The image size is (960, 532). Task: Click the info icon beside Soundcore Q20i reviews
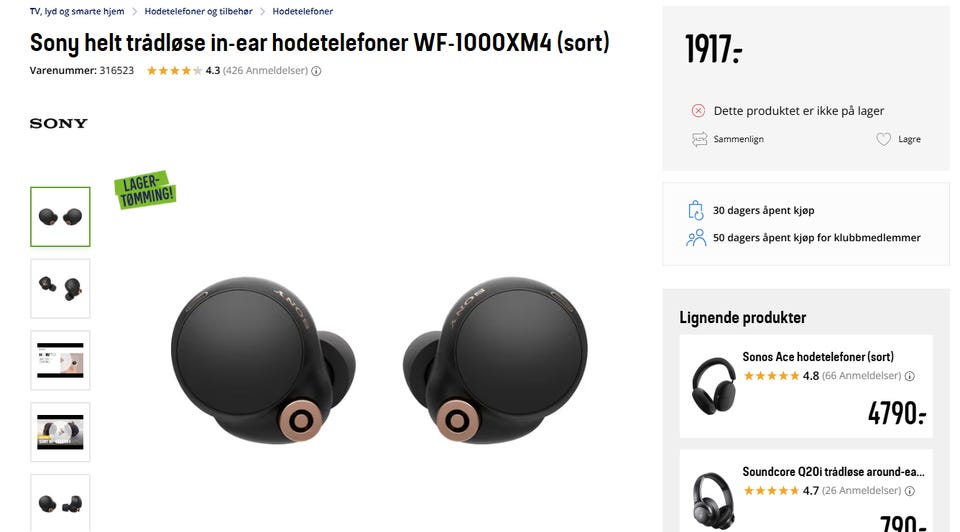pos(910,491)
